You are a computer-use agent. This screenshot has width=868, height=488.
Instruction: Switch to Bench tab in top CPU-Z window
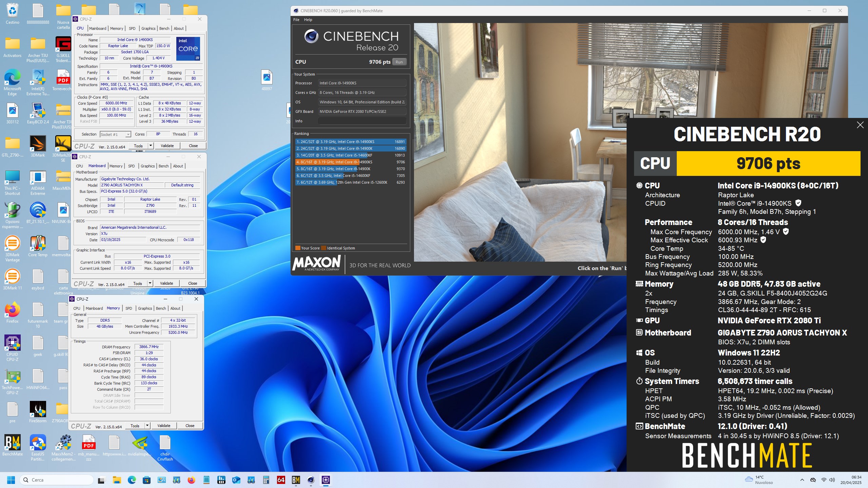point(164,28)
